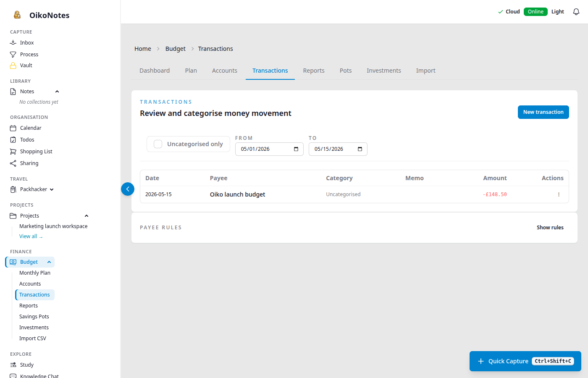Click the Budget money icon
This screenshot has height=378, width=588.
coord(13,262)
